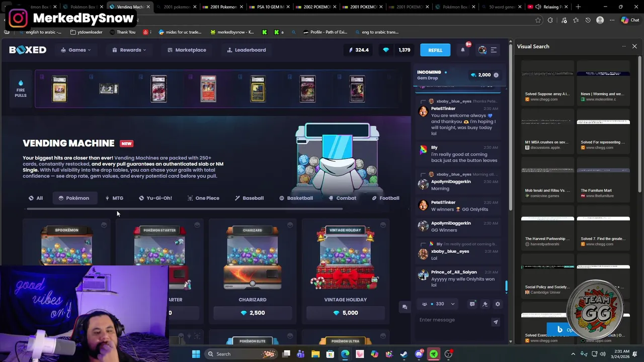
Task: Click the first fire pull card thumbnail
Action: click(59, 89)
